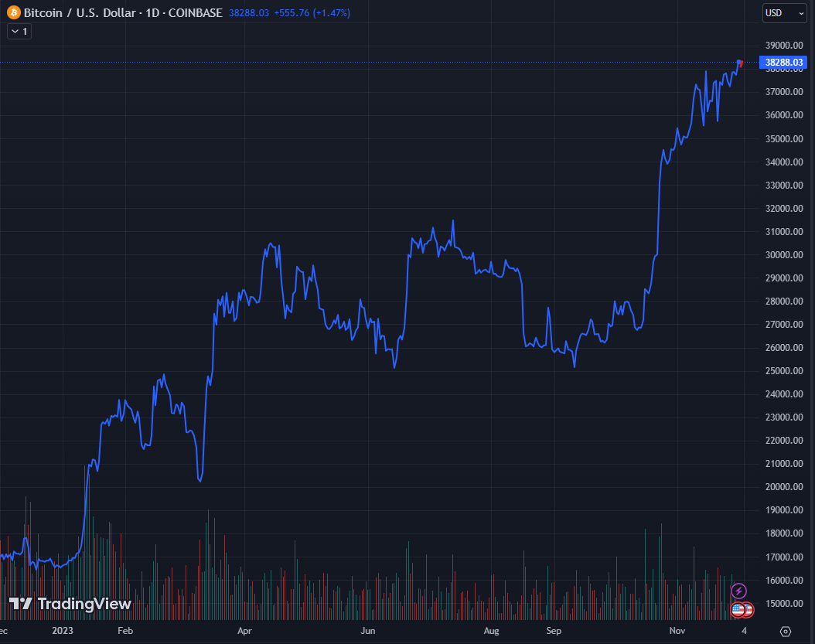Open chart settings hexagon gear icon
The width and height of the screenshot is (815, 644).
[x=786, y=631]
